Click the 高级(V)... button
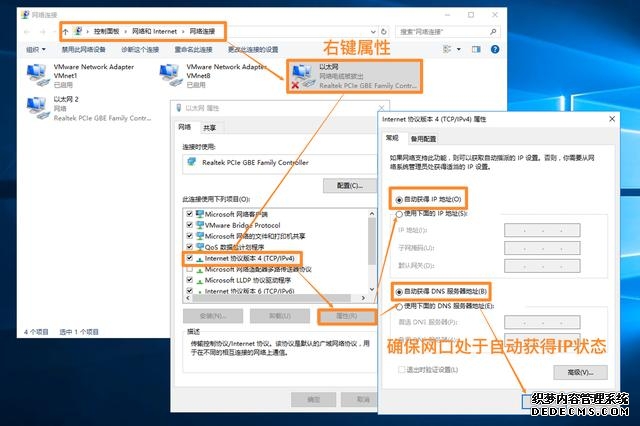 580,372
